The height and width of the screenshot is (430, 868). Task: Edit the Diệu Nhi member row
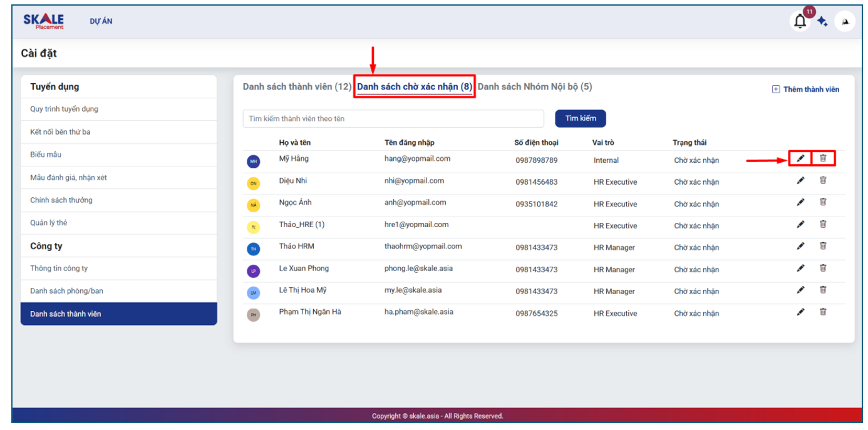point(800,181)
